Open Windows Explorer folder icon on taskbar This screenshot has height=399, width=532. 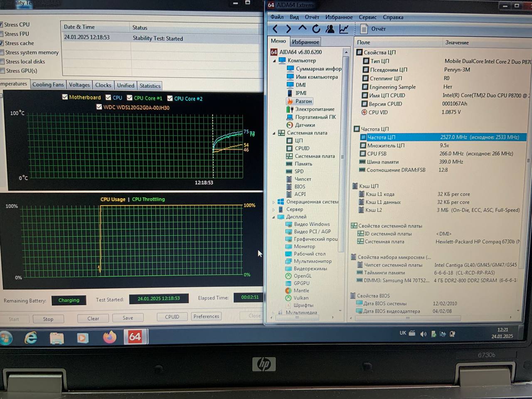(x=57, y=338)
